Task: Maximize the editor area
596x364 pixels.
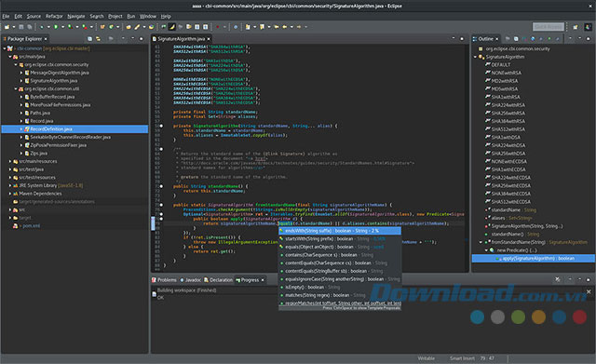Action: point(462,39)
